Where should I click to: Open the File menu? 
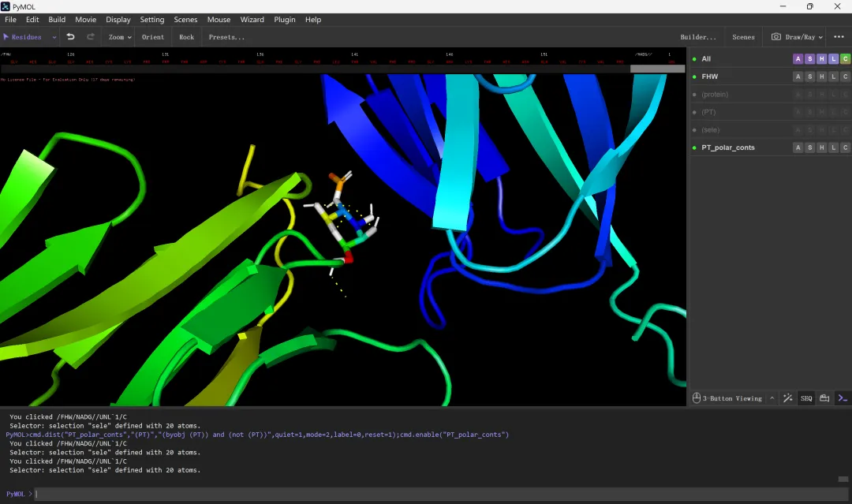point(10,20)
